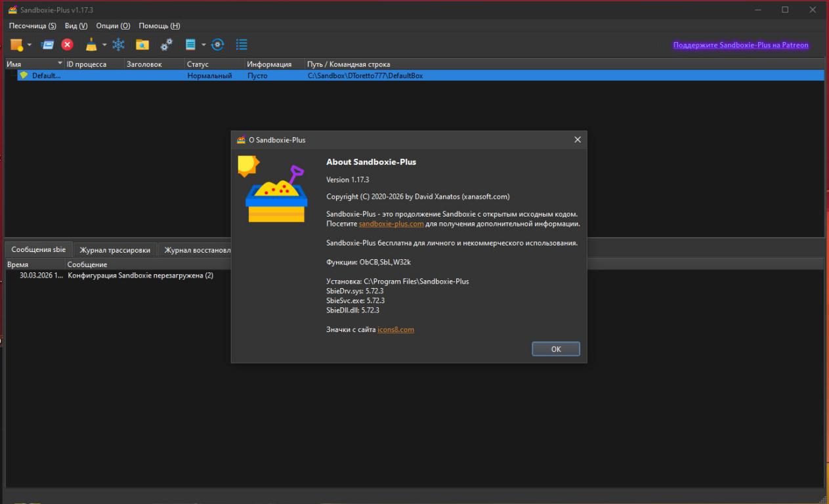Switch to the Журнал трассировки tab
Viewport: 829px width, 504px height.
point(115,250)
